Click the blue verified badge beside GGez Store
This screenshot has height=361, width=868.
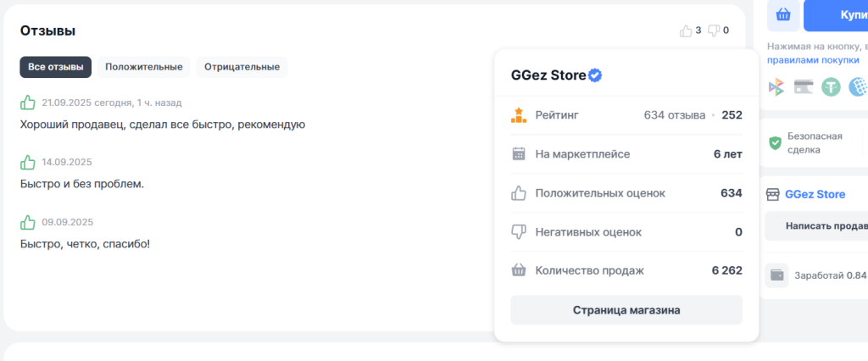[x=596, y=75]
